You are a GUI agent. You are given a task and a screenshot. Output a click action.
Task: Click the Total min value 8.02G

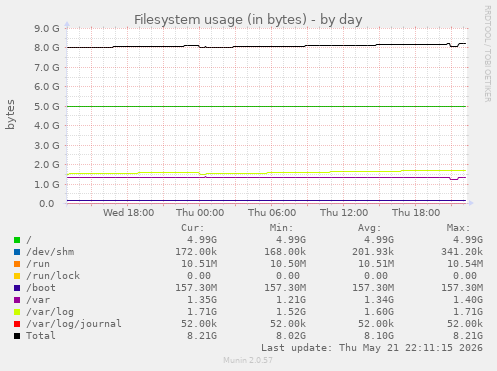[291, 336]
